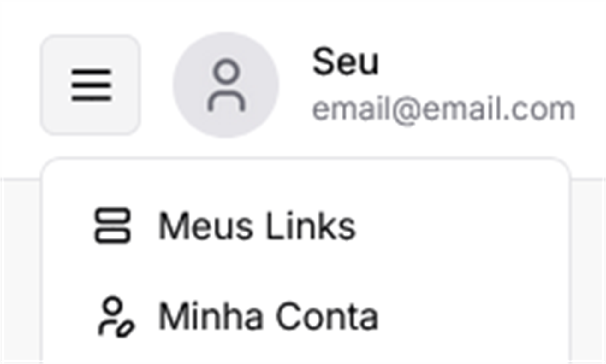Click the email@email.com address text
The image size is (606, 364).
click(443, 109)
